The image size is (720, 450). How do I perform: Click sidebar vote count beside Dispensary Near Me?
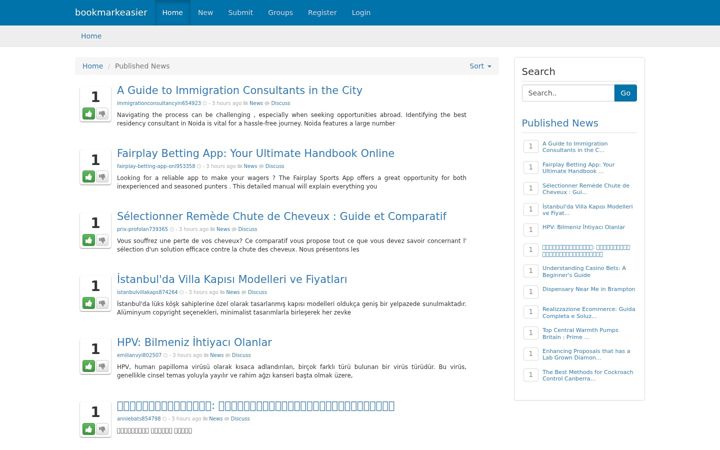[x=530, y=292]
